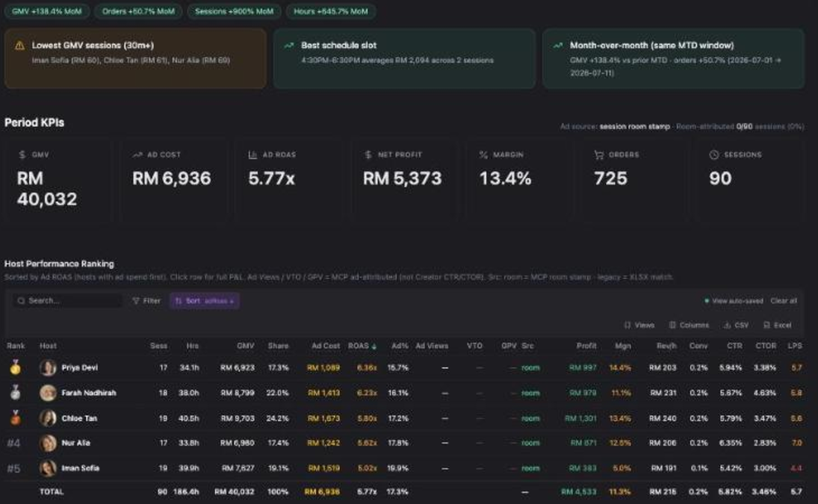
Task: Click the trend icon on the Ad Cost KPI card
Action: click(137, 155)
